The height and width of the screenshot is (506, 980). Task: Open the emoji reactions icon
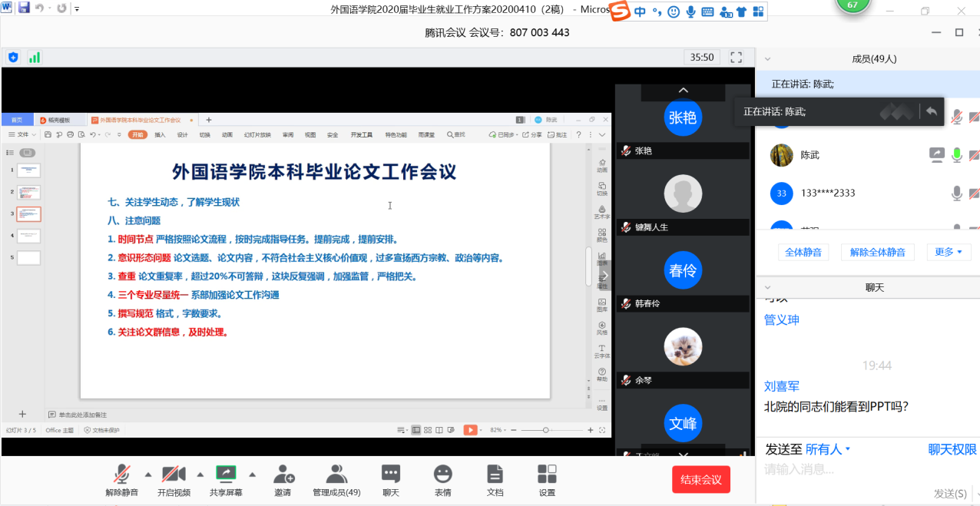click(442, 475)
